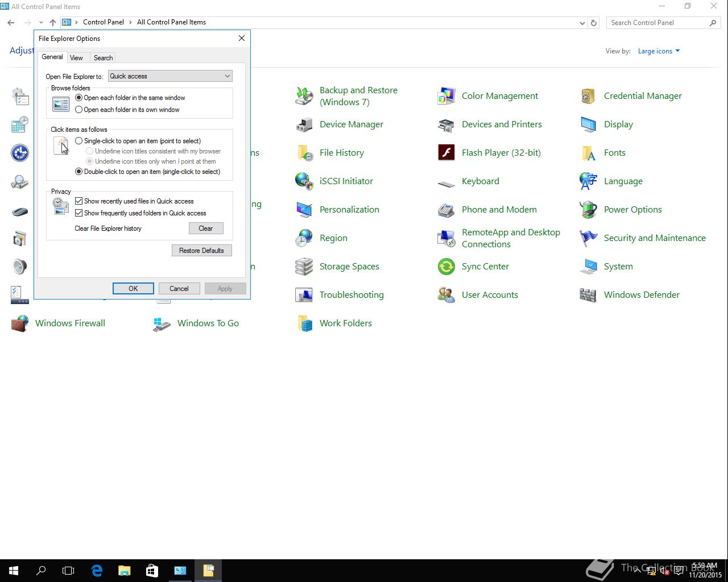
Task: Open the Troubleshooting icon
Action: coord(304,295)
